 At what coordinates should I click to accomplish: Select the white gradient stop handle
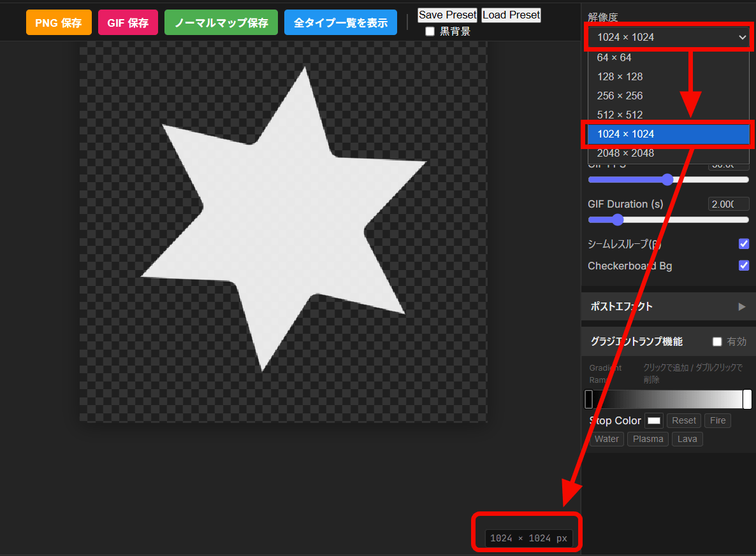(747, 399)
